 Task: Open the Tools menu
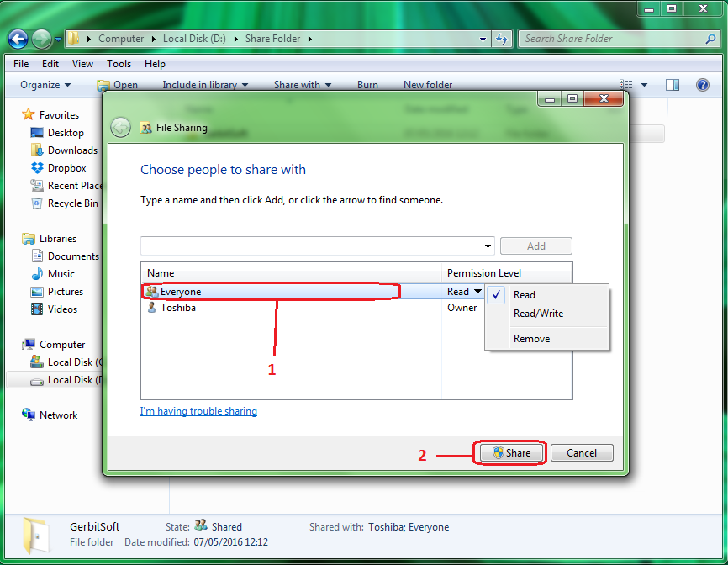click(x=119, y=63)
